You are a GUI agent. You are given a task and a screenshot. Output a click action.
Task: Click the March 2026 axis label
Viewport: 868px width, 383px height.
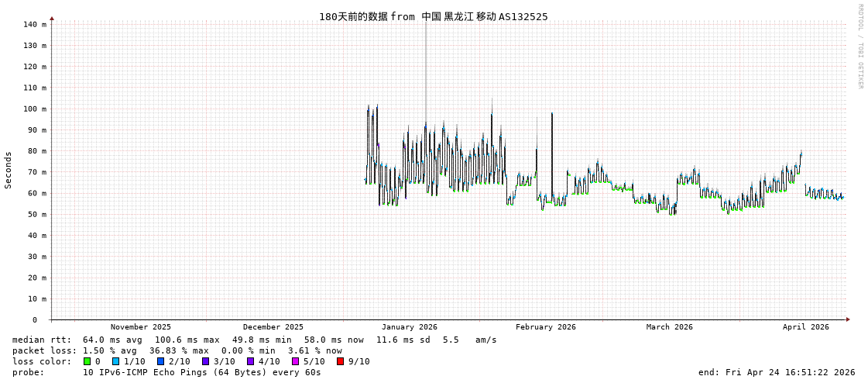pos(670,327)
